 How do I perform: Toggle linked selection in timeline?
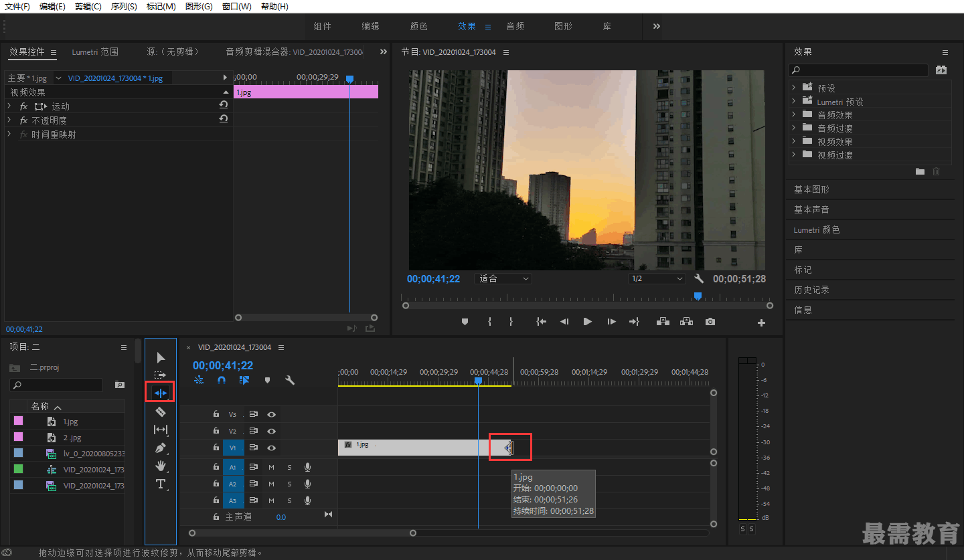pos(244,380)
